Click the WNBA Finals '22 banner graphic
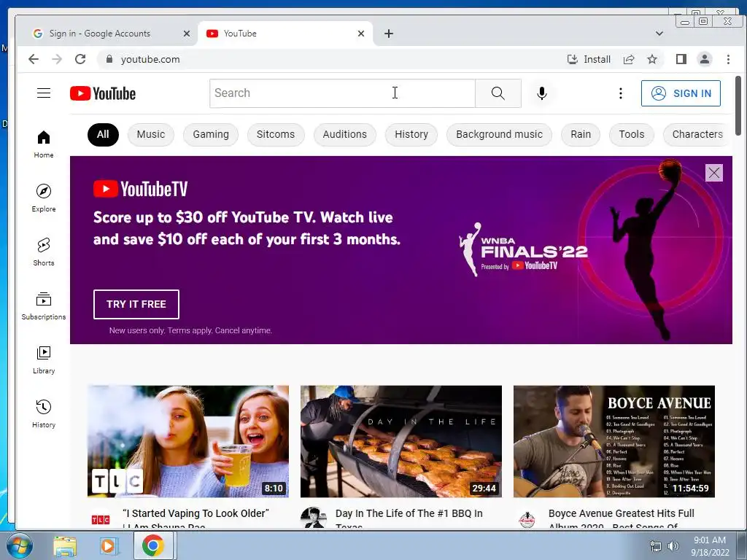The height and width of the screenshot is (560, 747). pos(523,250)
